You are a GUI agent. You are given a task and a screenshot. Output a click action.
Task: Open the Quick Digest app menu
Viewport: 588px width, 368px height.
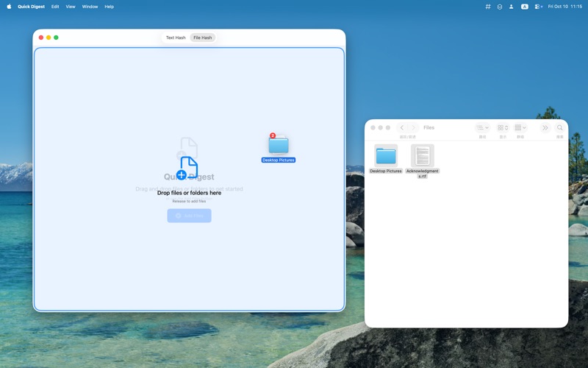click(x=31, y=7)
